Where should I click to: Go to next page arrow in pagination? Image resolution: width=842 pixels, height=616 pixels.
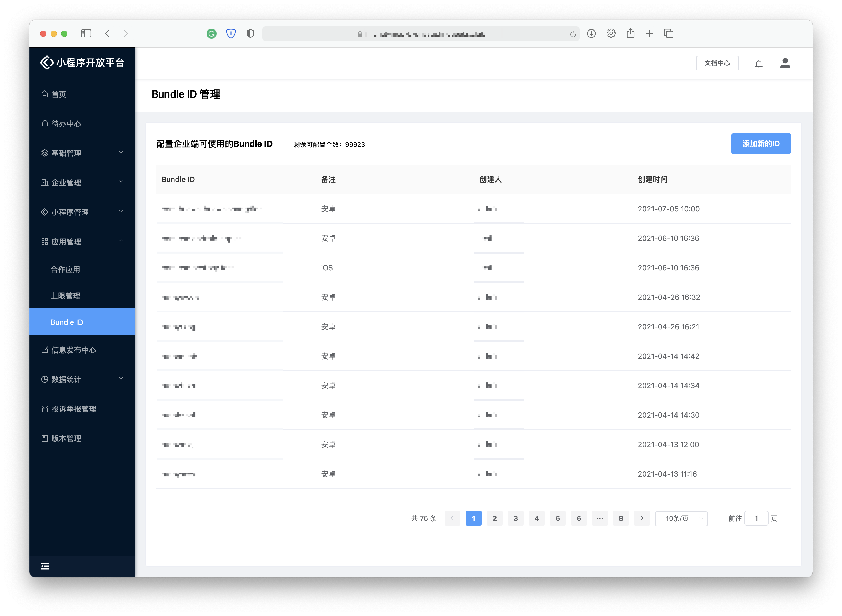tap(642, 518)
